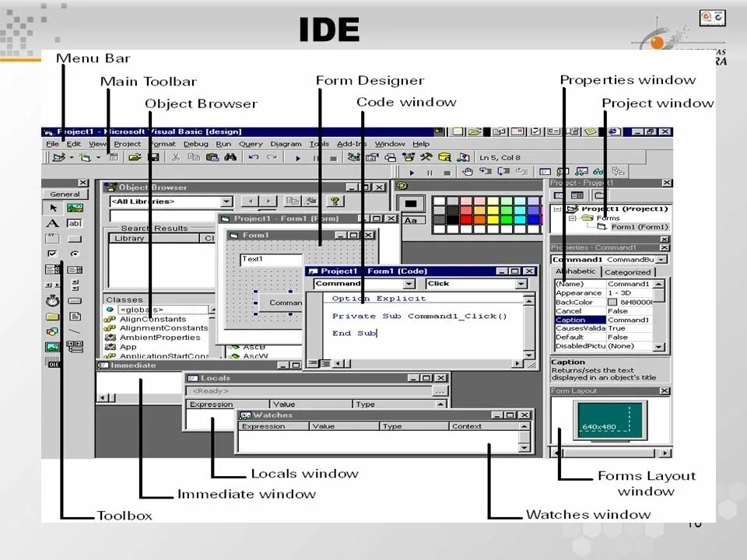Select the CommandButton tool in the toolbox
This screenshot has height=560, width=747.
[75, 238]
